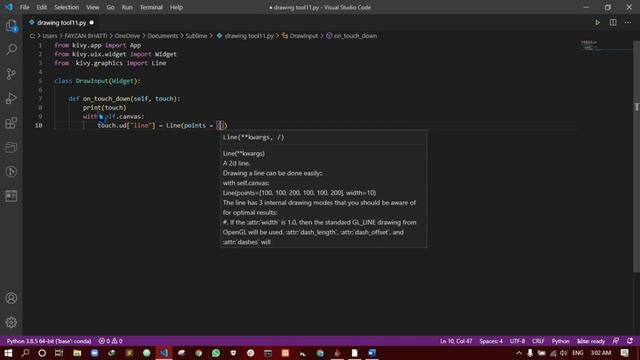Screen dimensions: 640x360
Task: Click the kite: ready status item
Action: (x=591, y=341)
